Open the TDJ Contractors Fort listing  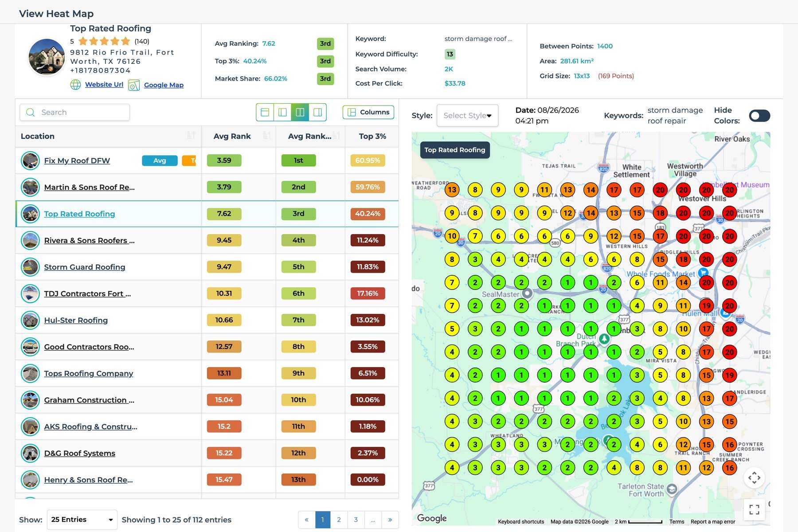[x=87, y=293]
